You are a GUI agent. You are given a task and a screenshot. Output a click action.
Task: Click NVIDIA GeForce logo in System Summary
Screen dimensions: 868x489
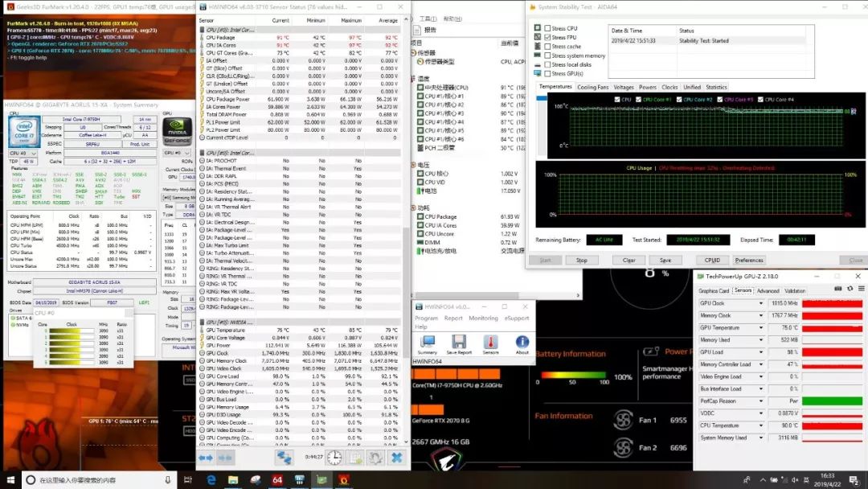click(177, 132)
